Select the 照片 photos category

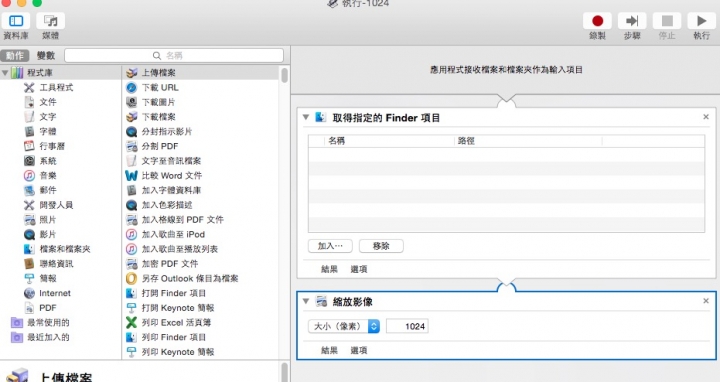point(48,219)
